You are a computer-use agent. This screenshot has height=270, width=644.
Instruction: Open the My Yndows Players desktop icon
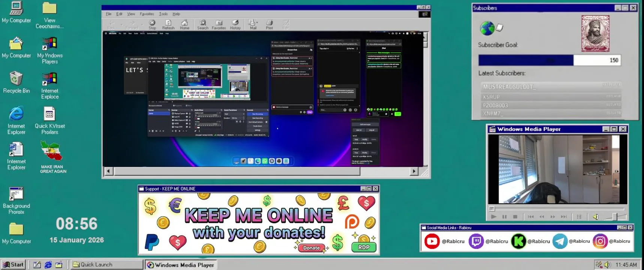[x=49, y=51]
